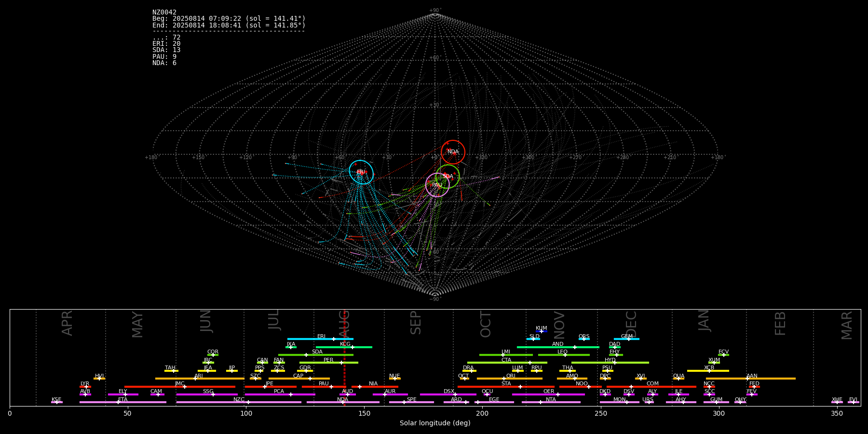Select the JMC shower bar in timeline
Viewport: 868px width, 434px height.
[180, 387]
